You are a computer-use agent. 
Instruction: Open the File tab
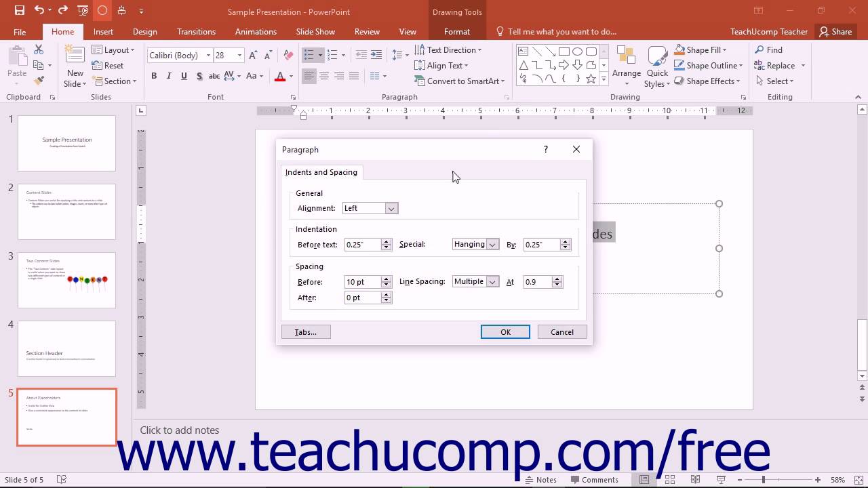(x=20, y=31)
